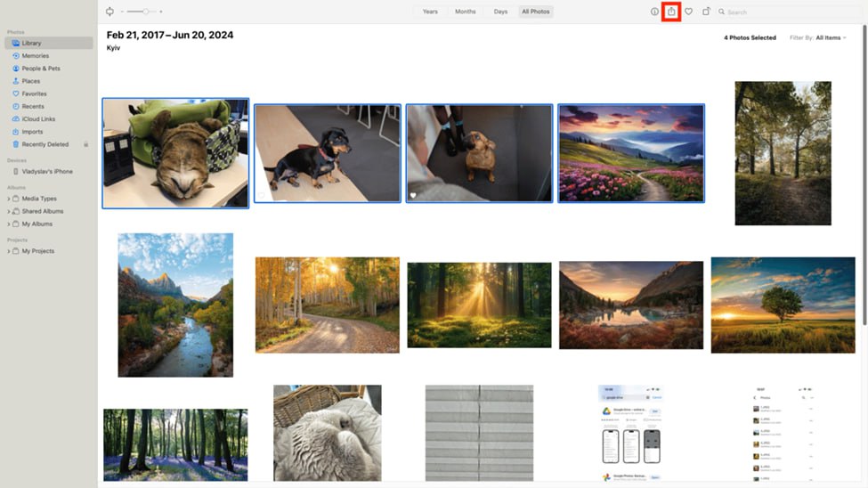
Task: Click the aspect ratio icon beside the zoom slider
Action: click(110, 12)
